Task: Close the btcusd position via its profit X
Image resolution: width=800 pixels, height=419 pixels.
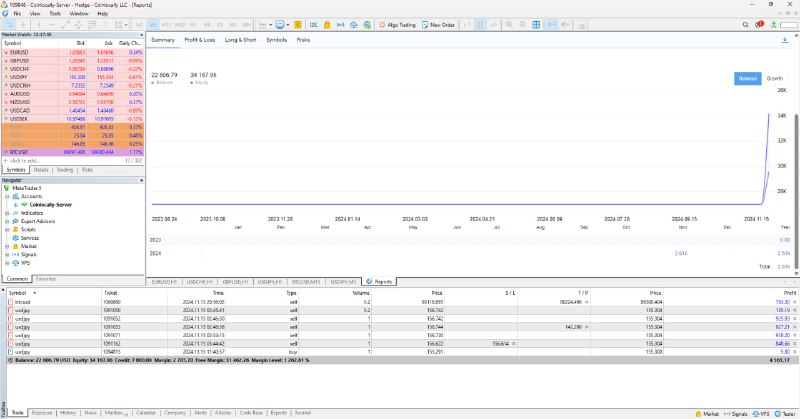Action: pos(794,302)
